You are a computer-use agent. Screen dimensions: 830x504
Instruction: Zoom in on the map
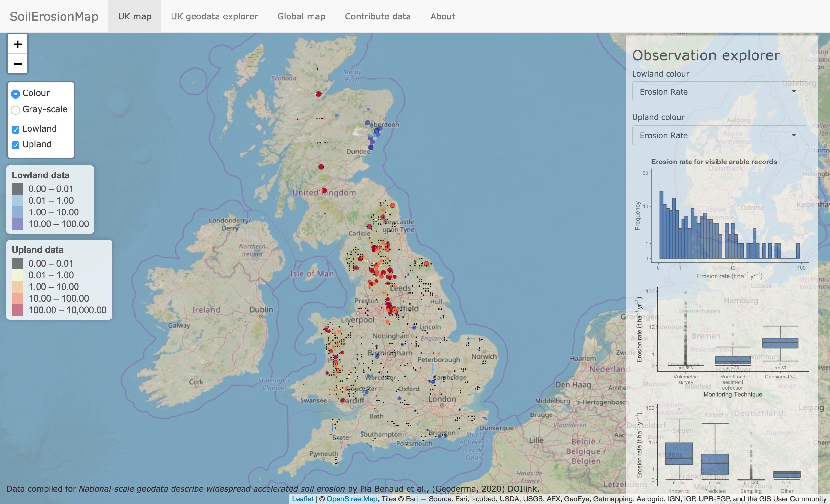[17, 44]
